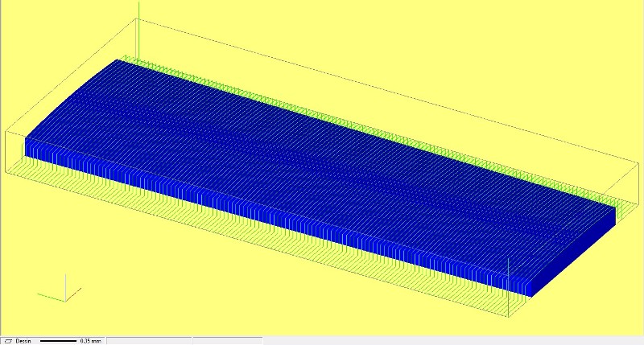Click the axis orientation indicator in the viewport
The width and height of the screenshot is (644, 345).
pos(59,289)
